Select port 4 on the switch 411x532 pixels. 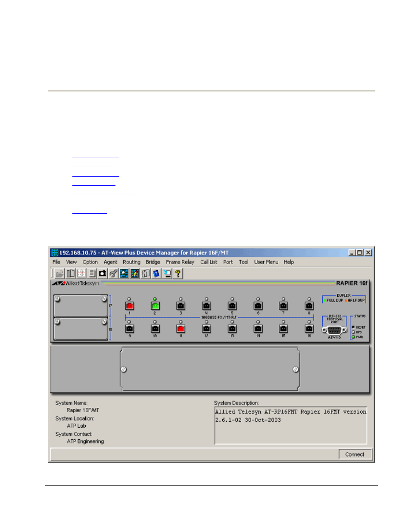pyautogui.click(x=207, y=306)
